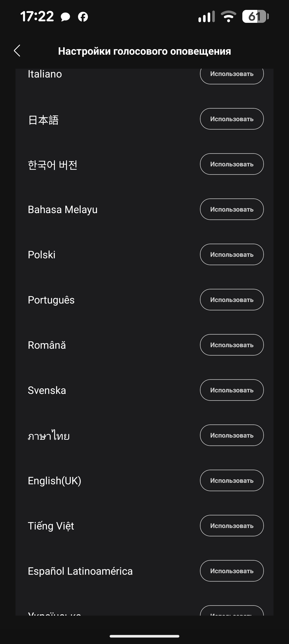Image resolution: width=289 pixels, height=644 pixels.
Task: Tap the Messenger chat bubble status icon
Action: tap(65, 17)
